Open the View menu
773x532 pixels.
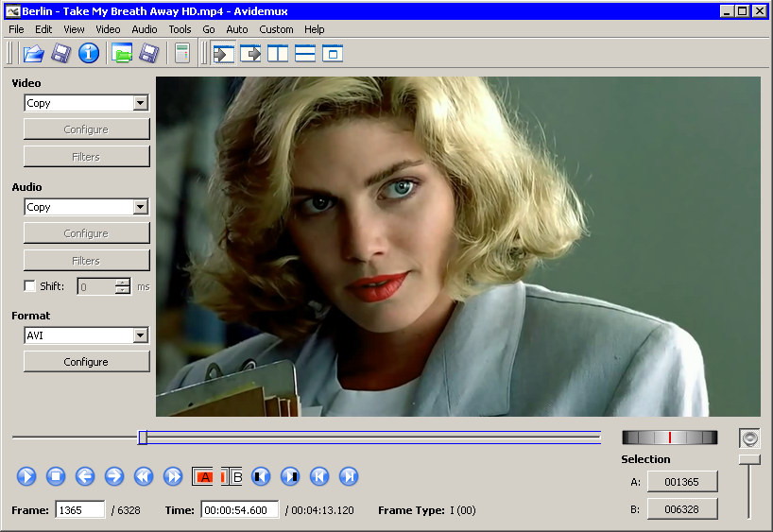(74, 29)
